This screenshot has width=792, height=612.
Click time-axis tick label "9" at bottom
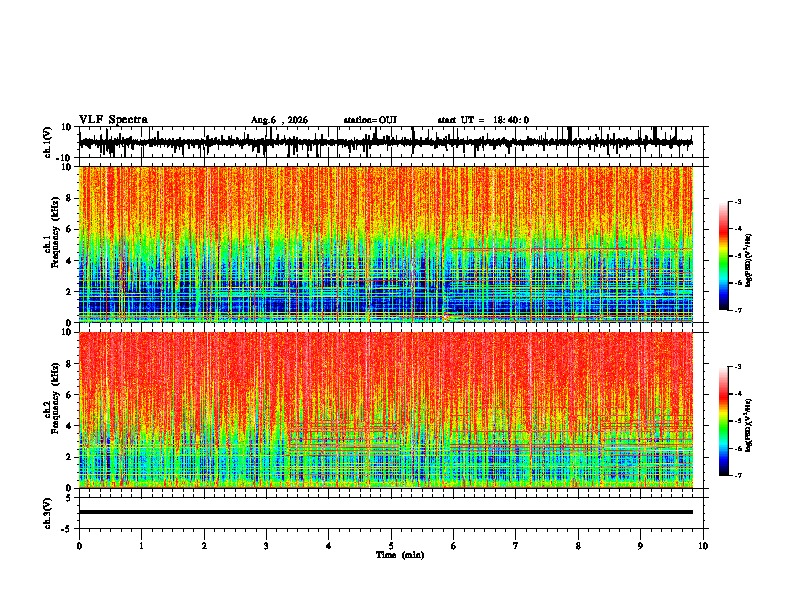coord(640,546)
